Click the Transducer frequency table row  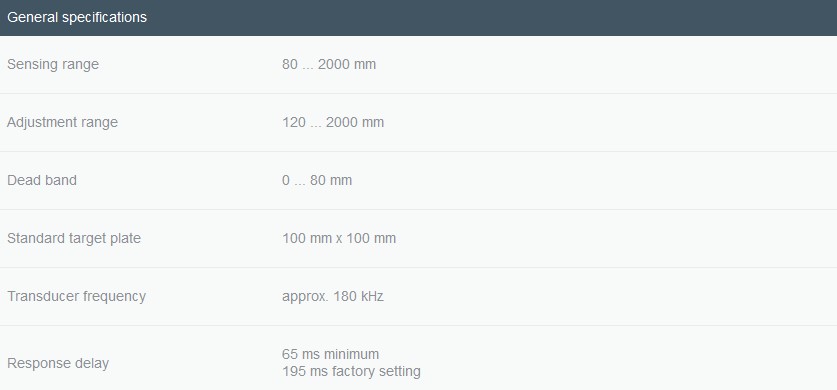418,296
